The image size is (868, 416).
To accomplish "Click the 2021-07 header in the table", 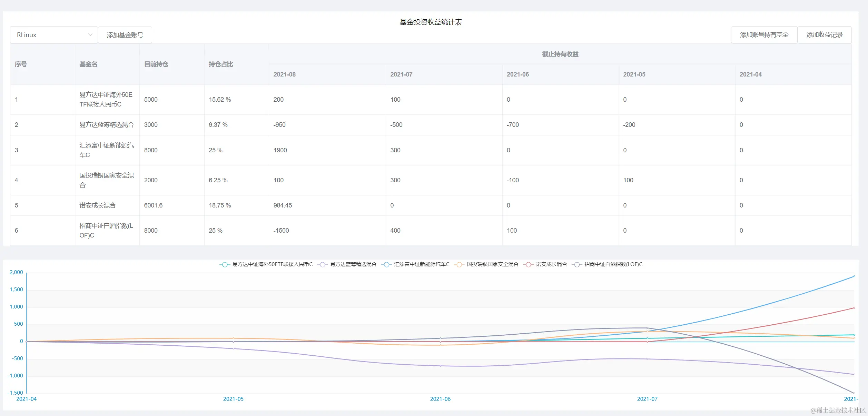I will 401,74.
